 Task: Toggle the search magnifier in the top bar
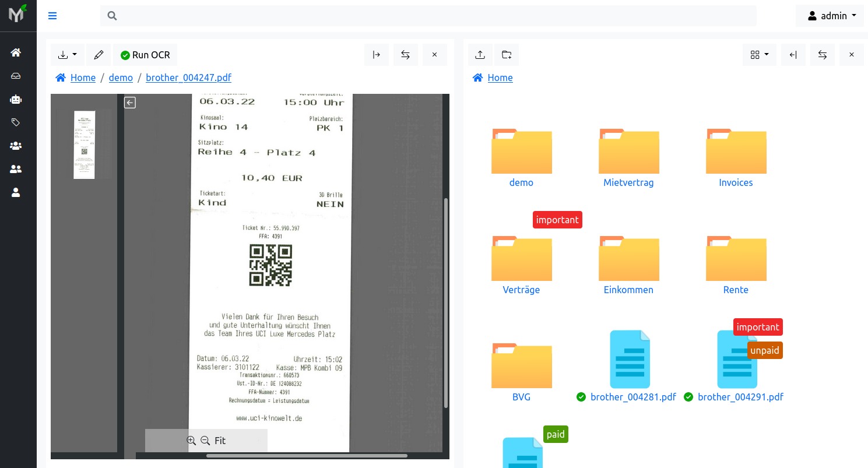(x=112, y=16)
